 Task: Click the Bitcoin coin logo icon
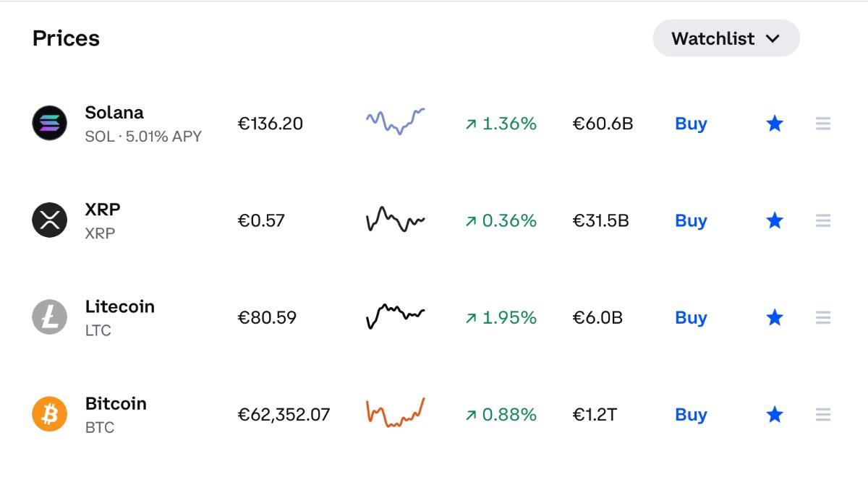click(x=50, y=414)
